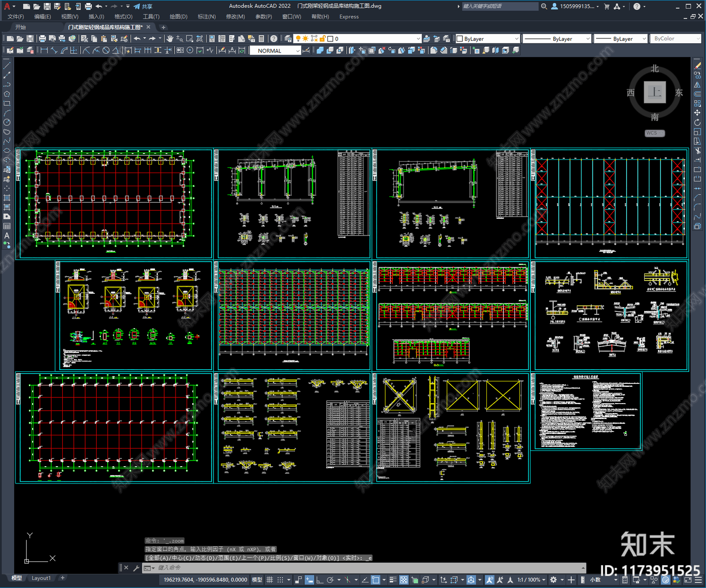706x588 pixels.
Task: Open the 绘图(D) menu
Action: (x=178, y=17)
